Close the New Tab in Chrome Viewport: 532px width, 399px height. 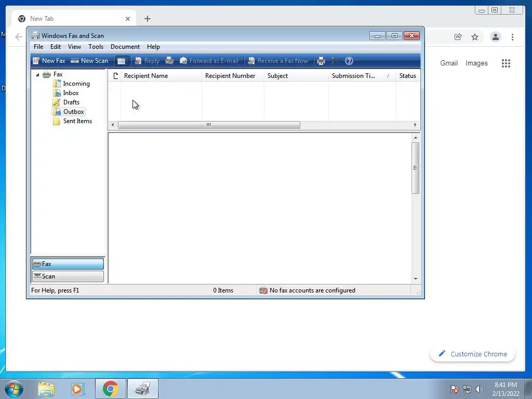(128, 19)
